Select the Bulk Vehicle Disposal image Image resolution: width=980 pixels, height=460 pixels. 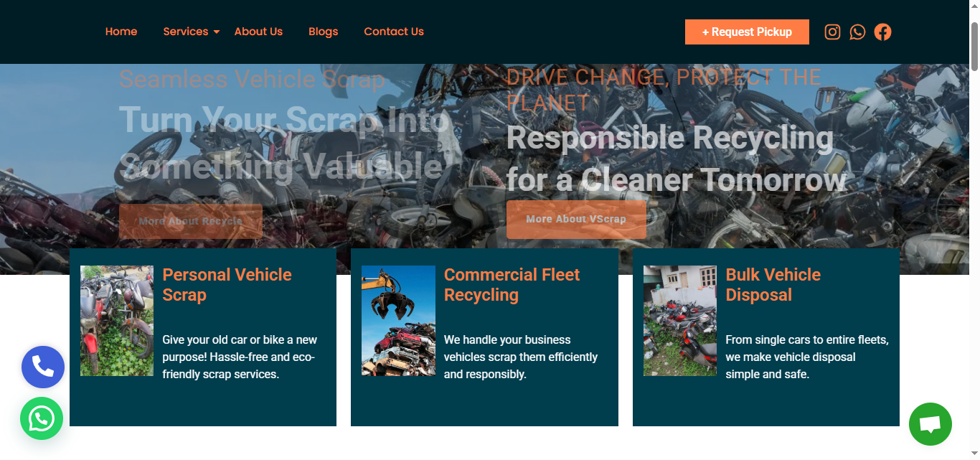(x=679, y=321)
